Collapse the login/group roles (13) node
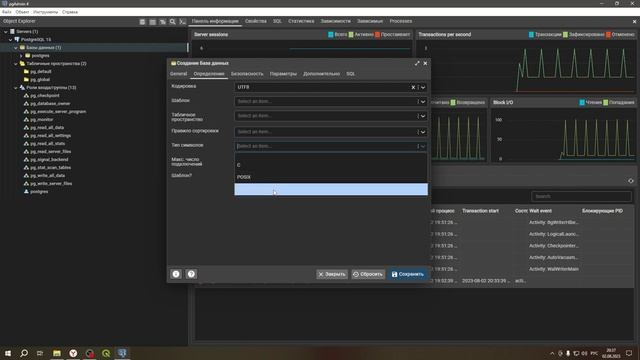The height and width of the screenshot is (360, 640). click(x=16, y=88)
